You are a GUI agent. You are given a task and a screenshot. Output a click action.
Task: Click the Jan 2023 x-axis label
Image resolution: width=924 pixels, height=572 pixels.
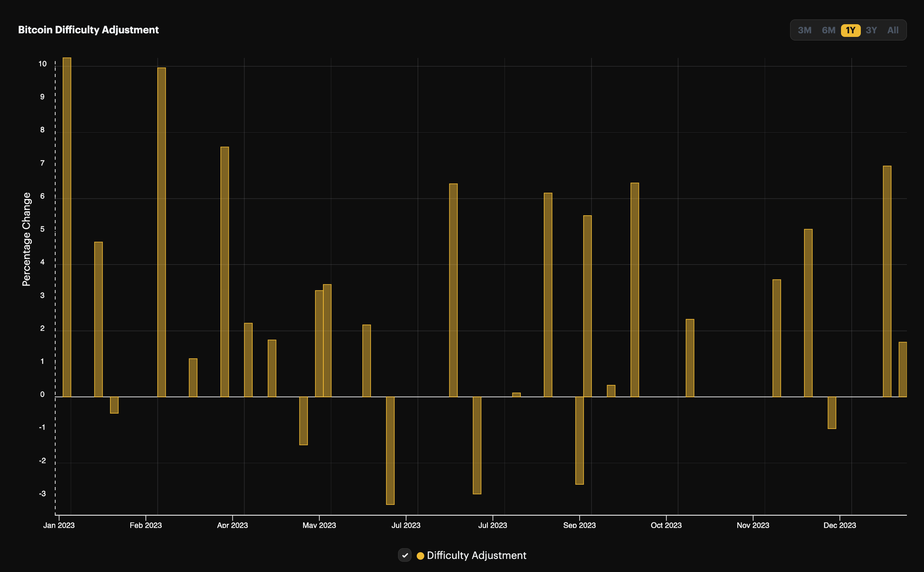tap(59, 525)
